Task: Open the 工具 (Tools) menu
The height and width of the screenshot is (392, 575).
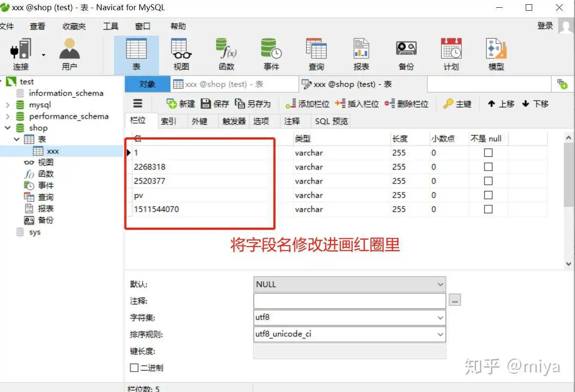Action: click(111, 26)
